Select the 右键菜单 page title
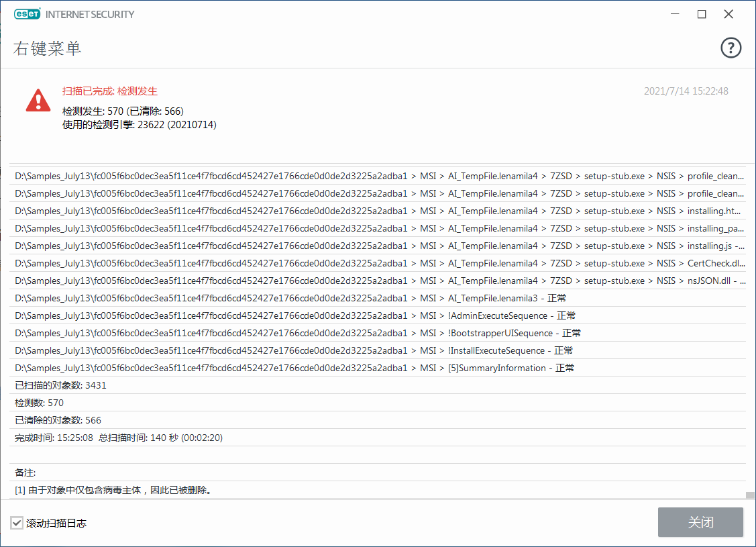Viewport: 756px width, 547px height. click(x=47, y=48)
